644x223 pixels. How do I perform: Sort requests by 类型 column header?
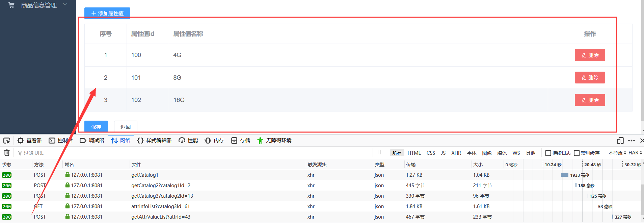point(388,165)
